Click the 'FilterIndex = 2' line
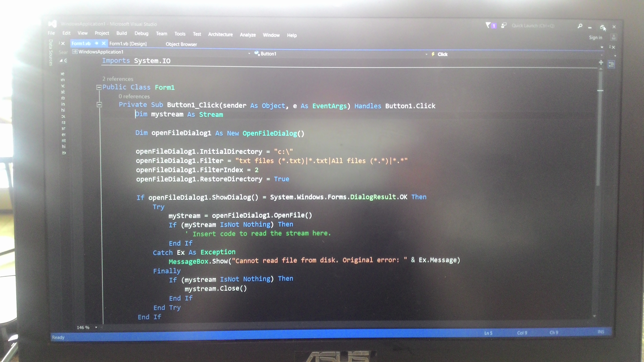Image resolution: width=644 pixels, height=362 pixels. tap(197, 170)
